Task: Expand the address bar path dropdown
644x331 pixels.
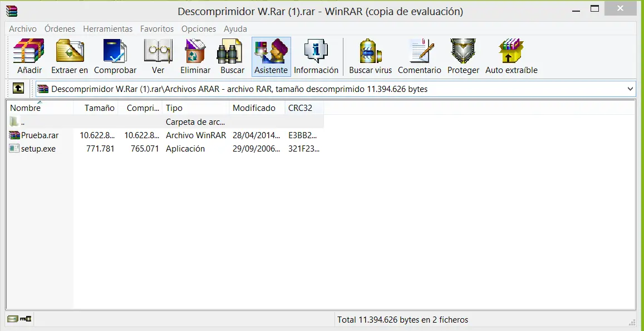Action: [x=631, y=89]
